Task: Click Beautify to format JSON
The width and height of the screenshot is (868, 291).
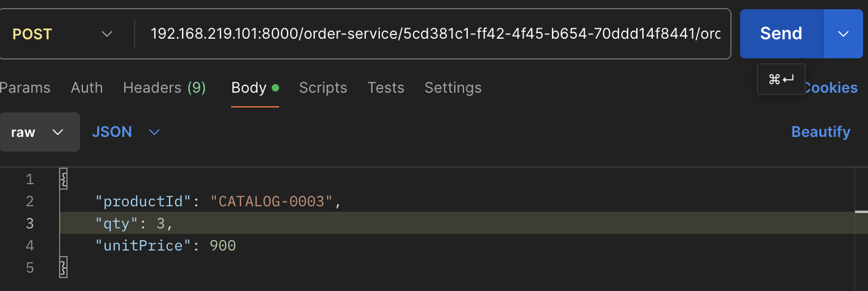Action: coord(821,132)
